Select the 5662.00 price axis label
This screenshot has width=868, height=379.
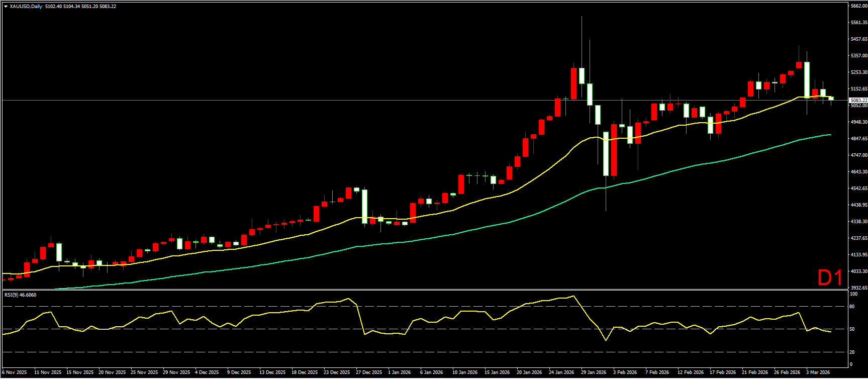pyautogui.click(x=858, y=6)
